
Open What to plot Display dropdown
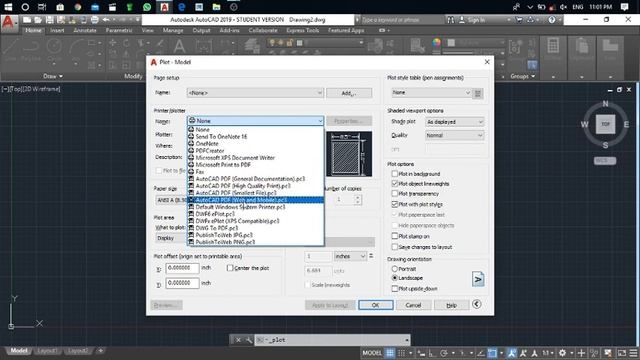tap(171, 238)
